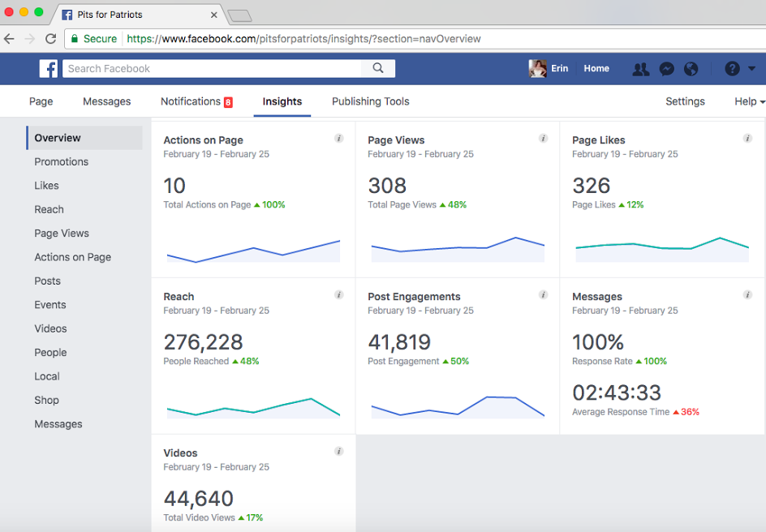The image size is (766, 532).
Task: Go to Settings link
Action: tap(685, 101)
